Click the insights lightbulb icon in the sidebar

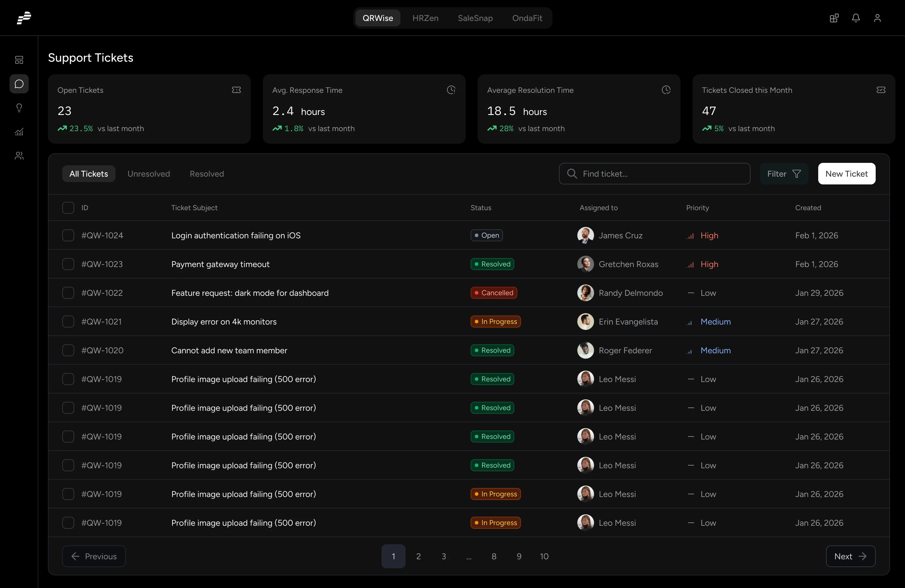coord(19,108)
